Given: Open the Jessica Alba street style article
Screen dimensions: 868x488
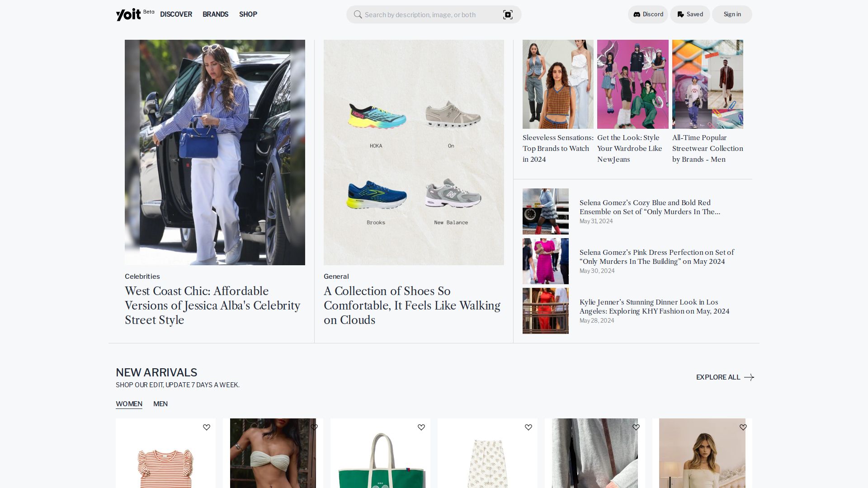Looking at the screenshot, I should 212,305.
